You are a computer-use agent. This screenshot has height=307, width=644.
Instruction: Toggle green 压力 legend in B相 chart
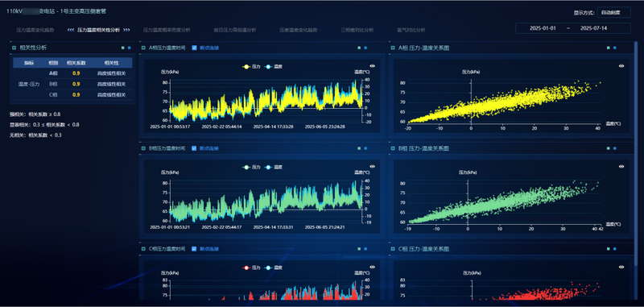(x=251, y=168)
